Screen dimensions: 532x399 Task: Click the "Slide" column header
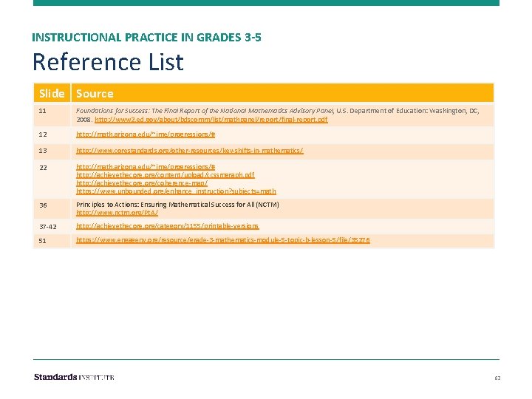tap(52, 93)
